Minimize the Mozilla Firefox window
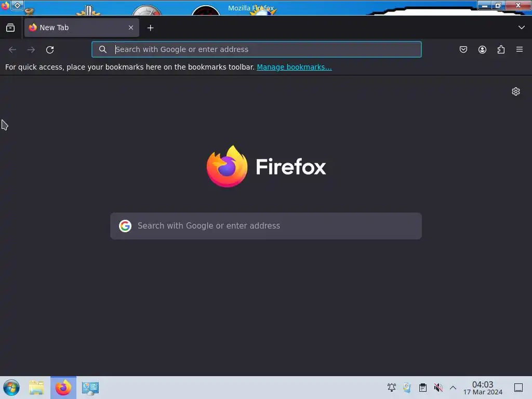 pyautogui.click(x=485, y=5)
